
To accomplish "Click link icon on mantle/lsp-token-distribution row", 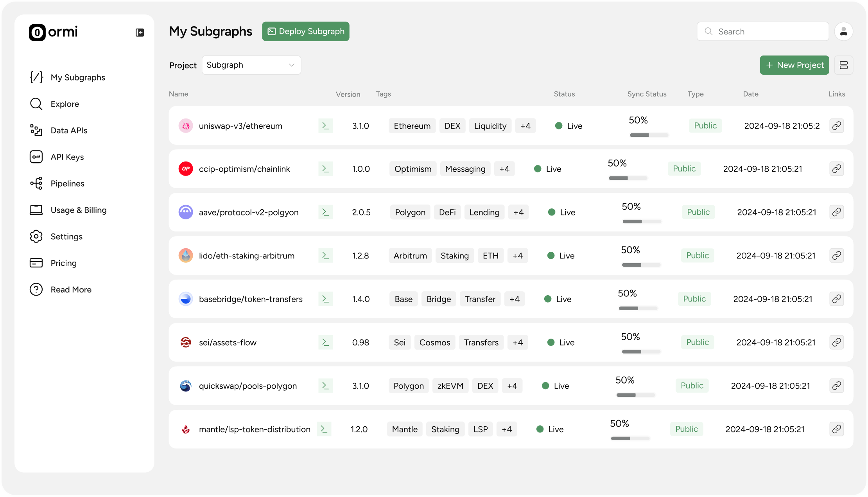I will click(x=836, y=429).
